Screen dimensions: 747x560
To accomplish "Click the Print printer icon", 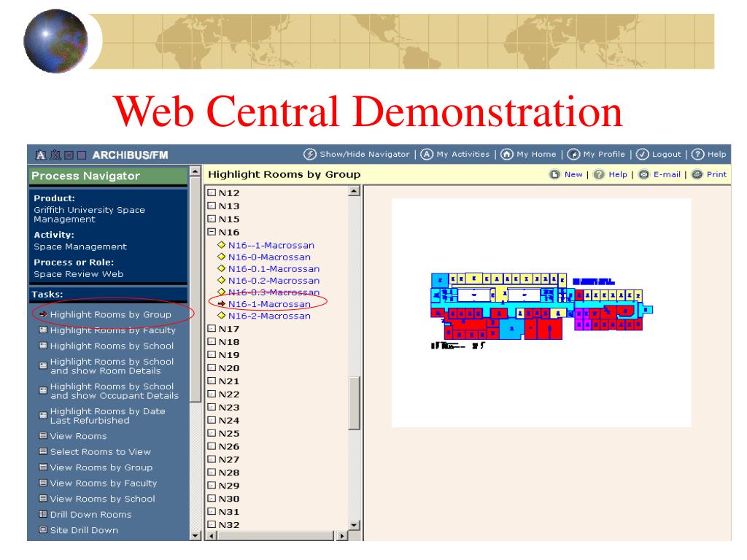I will pos(697,174).
